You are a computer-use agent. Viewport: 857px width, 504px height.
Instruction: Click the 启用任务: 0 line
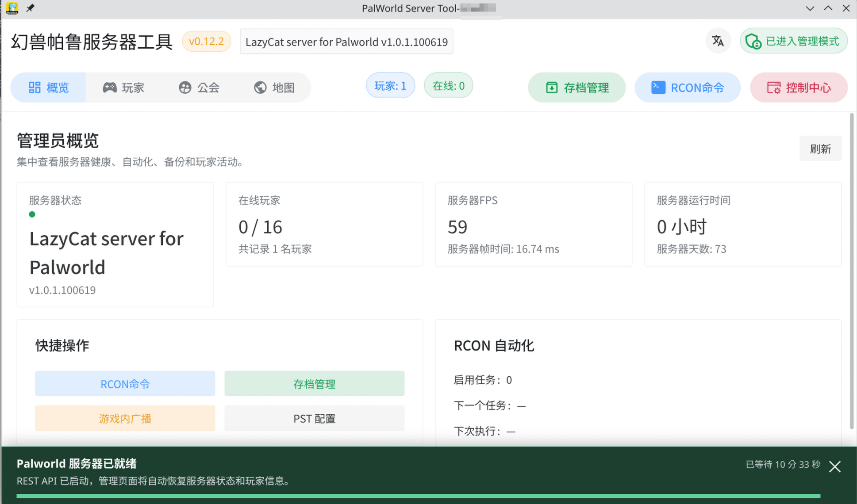(483, 380)
